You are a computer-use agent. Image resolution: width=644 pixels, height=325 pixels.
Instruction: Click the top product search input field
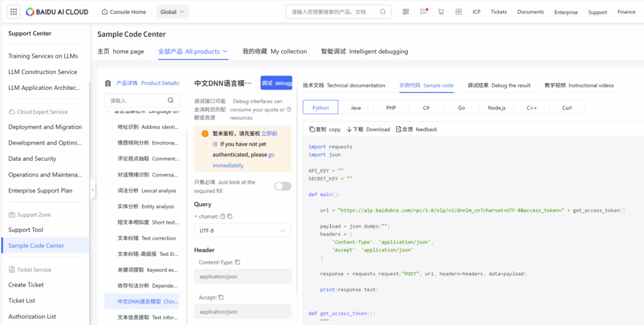[x=333, y=12]
